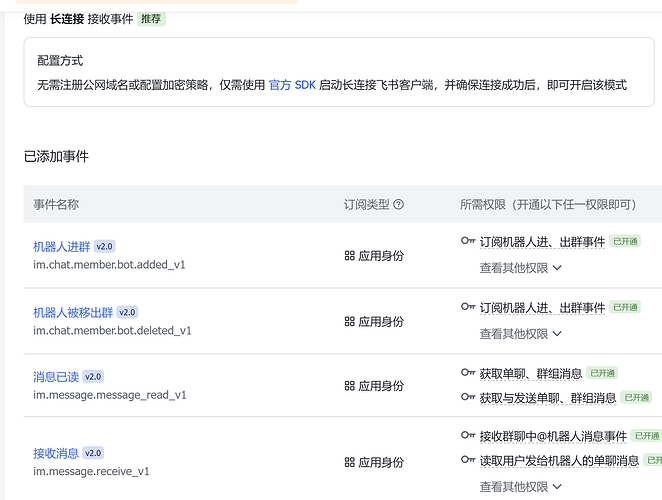Expand 查看其他权限 under 机器人被移出群 event

pyautogui.click(x=520, y=334)
